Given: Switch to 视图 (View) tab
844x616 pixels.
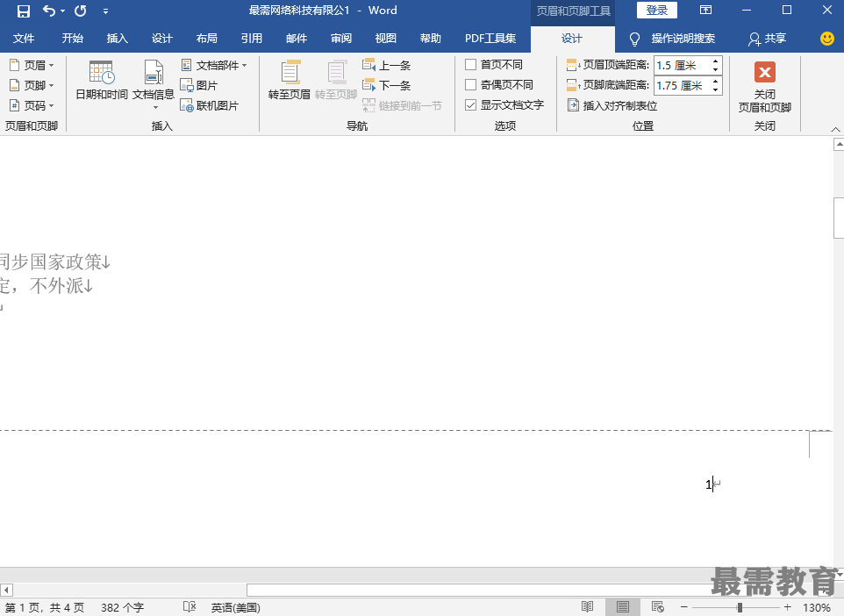Looking at the screenshot, I should [386, 39].
